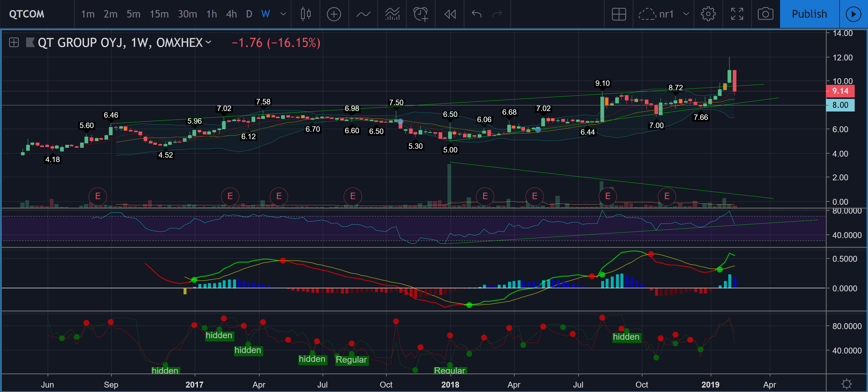
Task: Undo last action with arrow icon
Action: [477, 14]
